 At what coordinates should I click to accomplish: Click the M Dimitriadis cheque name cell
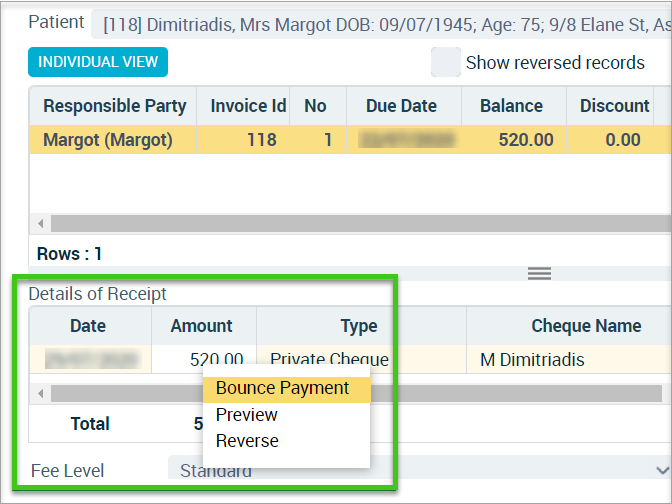click(x=569, y=359)
